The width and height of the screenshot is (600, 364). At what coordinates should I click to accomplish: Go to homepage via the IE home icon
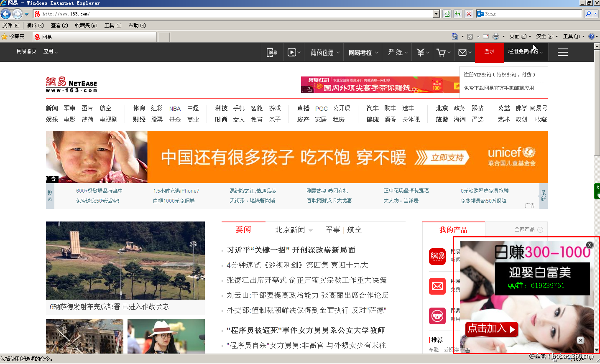455,36
